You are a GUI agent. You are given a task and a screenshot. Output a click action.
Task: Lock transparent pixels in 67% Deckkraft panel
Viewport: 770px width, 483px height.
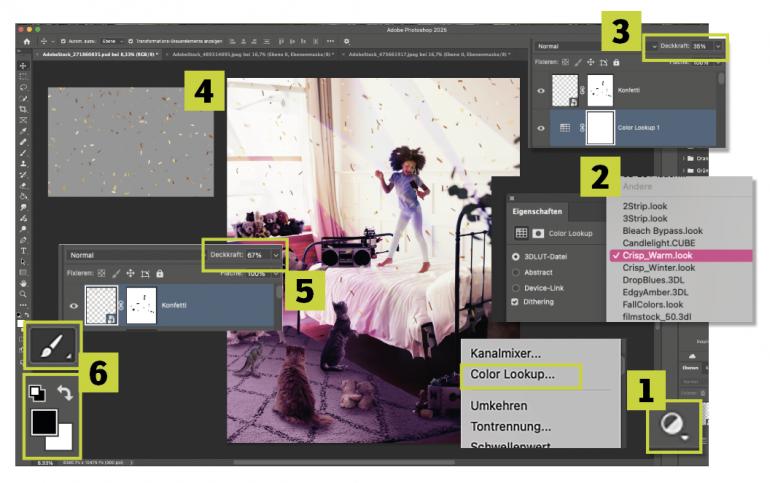(x=102, y=273)
